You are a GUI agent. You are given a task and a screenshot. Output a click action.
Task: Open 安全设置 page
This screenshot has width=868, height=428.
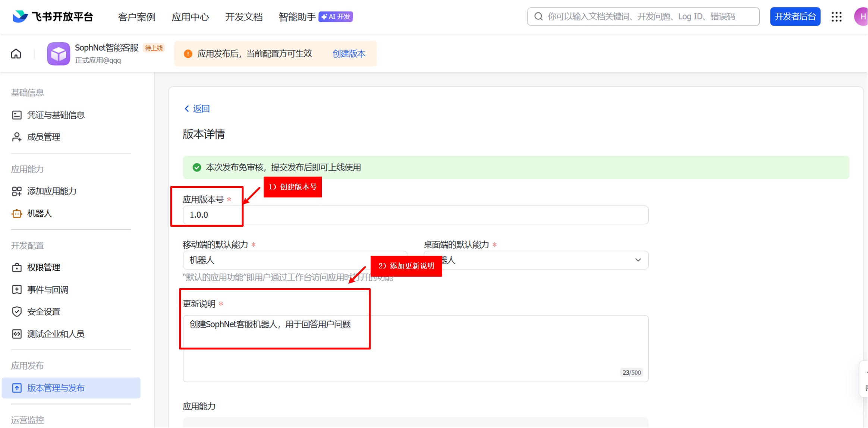pyautogui.click(x=43, y=312)
